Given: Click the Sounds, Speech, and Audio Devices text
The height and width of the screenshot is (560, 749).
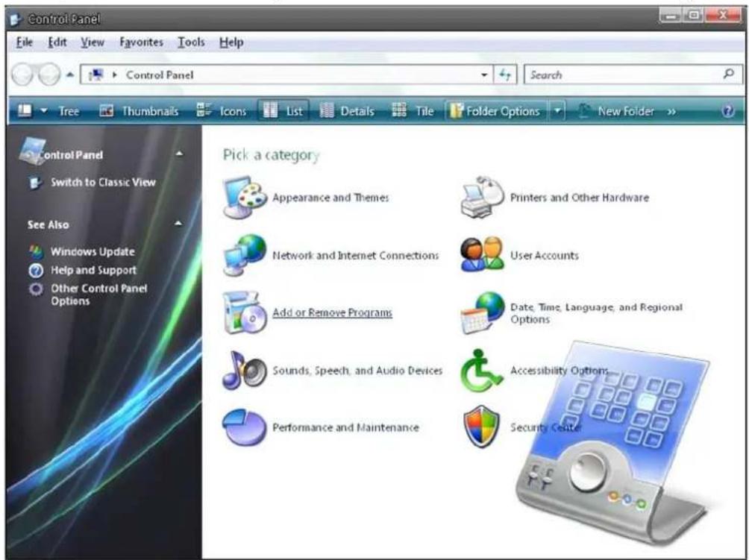Looking at the screenshot, I should coord(357,371).
